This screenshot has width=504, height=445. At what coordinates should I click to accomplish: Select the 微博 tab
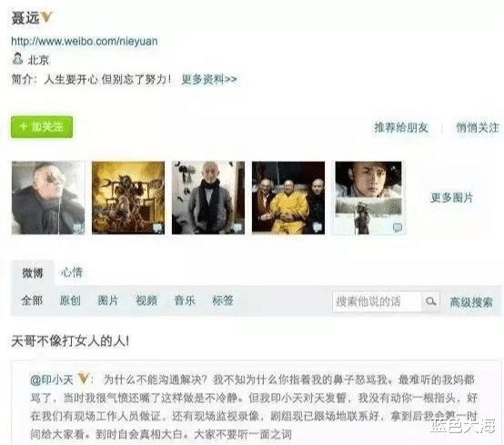[x=33, y=273]
